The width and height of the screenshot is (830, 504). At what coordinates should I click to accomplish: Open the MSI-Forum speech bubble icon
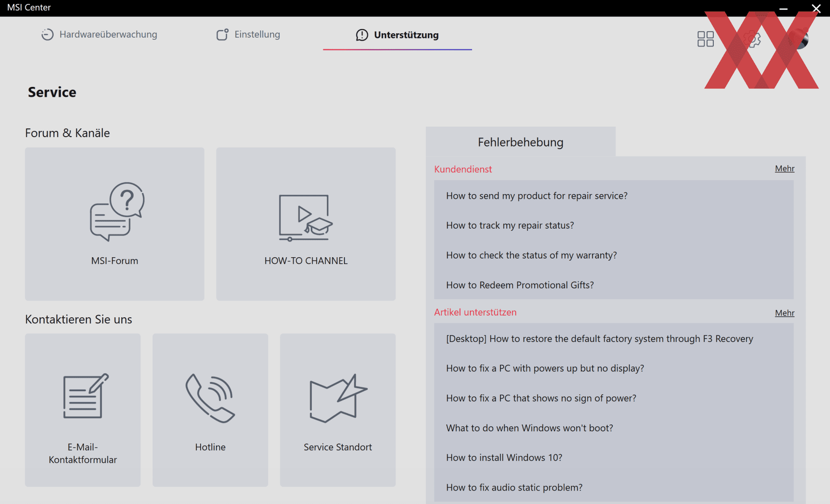(117, 211)
